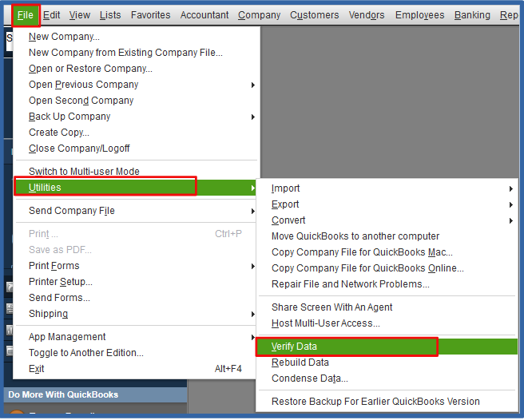Choose Send Forms...
This screenshot has width=524, height=420.
[x=135, y=298]
